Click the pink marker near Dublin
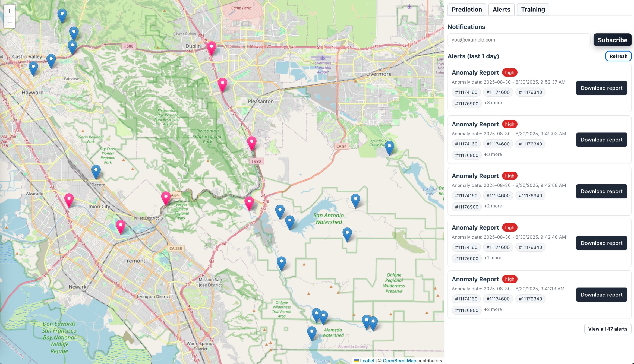The width and height of the screenshot is (634, 364). [x=211, y=48]
